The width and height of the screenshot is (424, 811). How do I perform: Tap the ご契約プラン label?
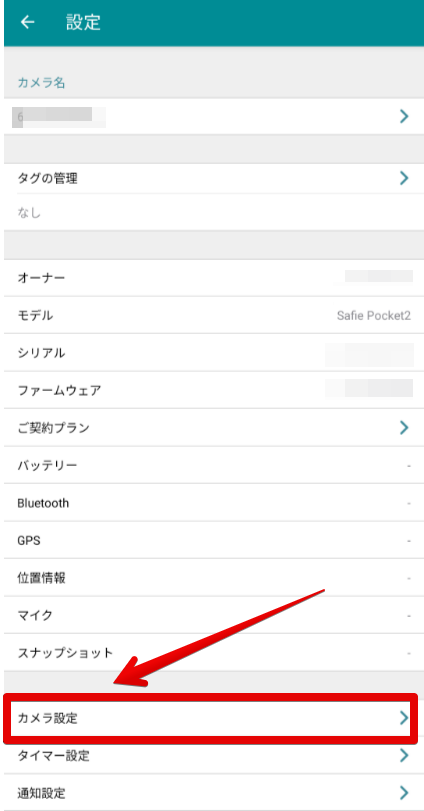(x=53, y=428)
